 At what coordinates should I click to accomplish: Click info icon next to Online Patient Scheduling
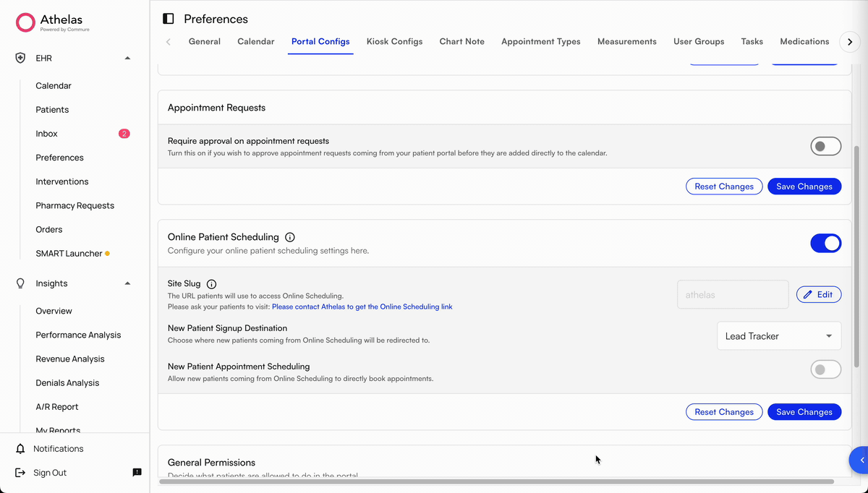(290, 237)
